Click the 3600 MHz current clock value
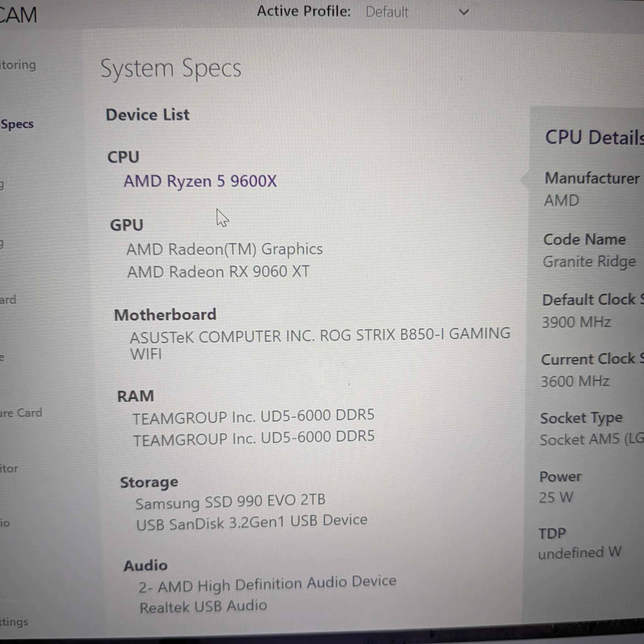This screenshot has height=644, width=644. pos(575,381)
